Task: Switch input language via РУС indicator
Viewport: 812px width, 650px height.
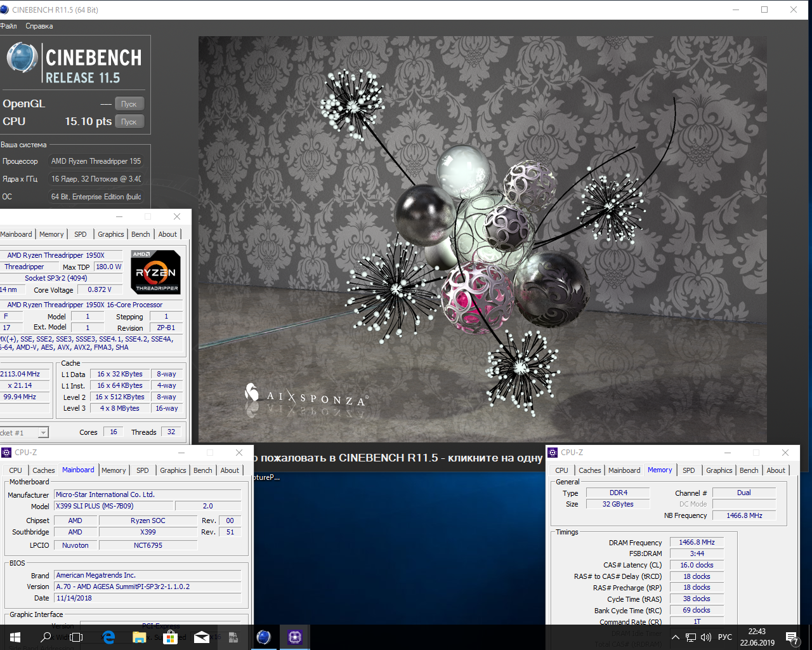Action: [725, 637]
